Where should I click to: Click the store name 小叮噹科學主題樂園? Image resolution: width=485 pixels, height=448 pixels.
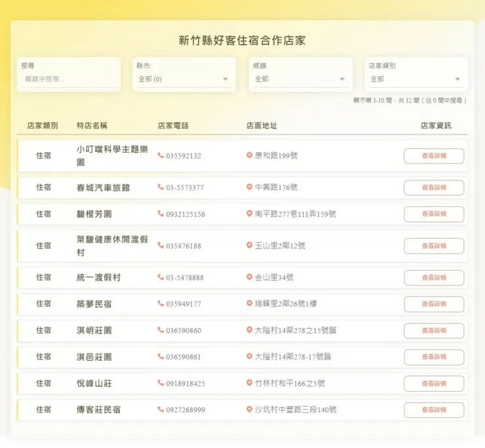click(112, 155)
